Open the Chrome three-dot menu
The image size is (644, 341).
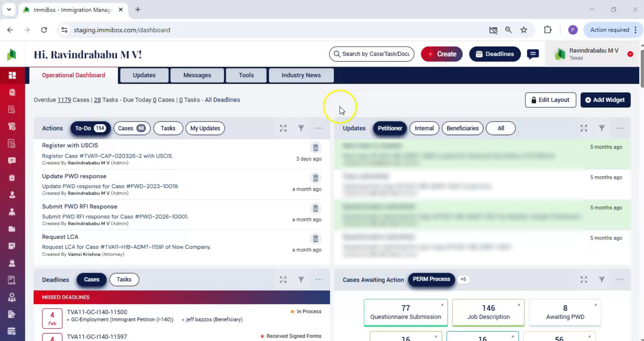635,30
